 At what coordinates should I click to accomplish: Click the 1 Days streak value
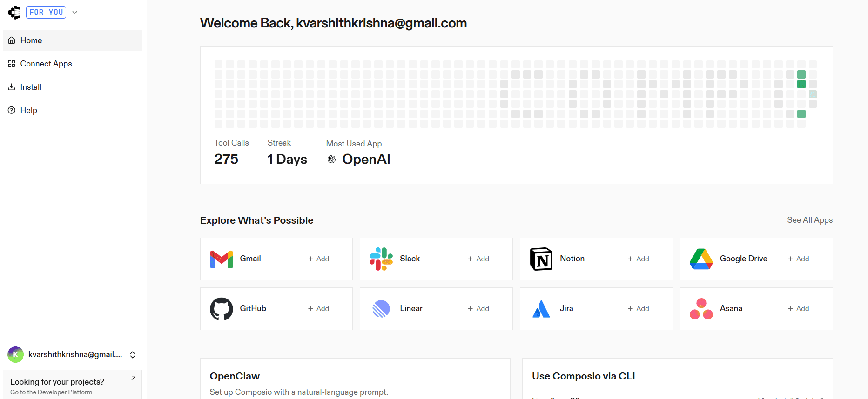[287, 159]
